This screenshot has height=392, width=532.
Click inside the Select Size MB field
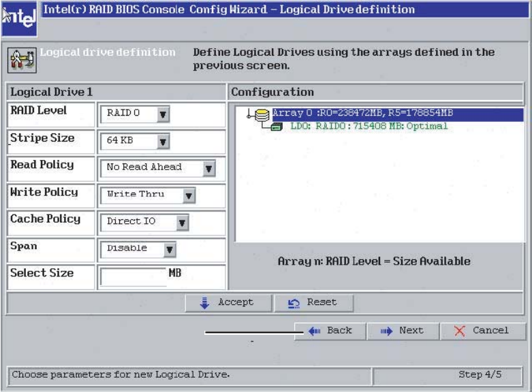point(134,277)
